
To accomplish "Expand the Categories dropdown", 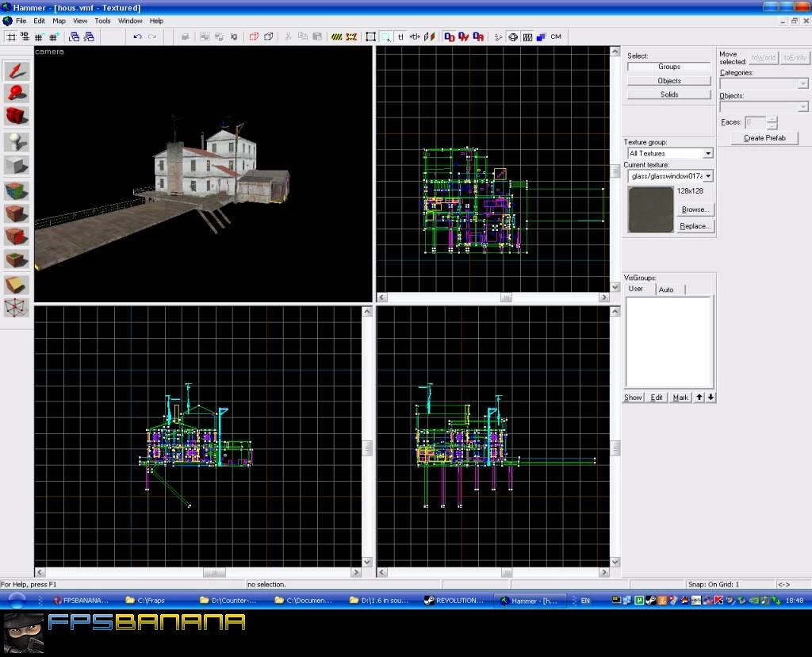I will [x=802, y=83].
